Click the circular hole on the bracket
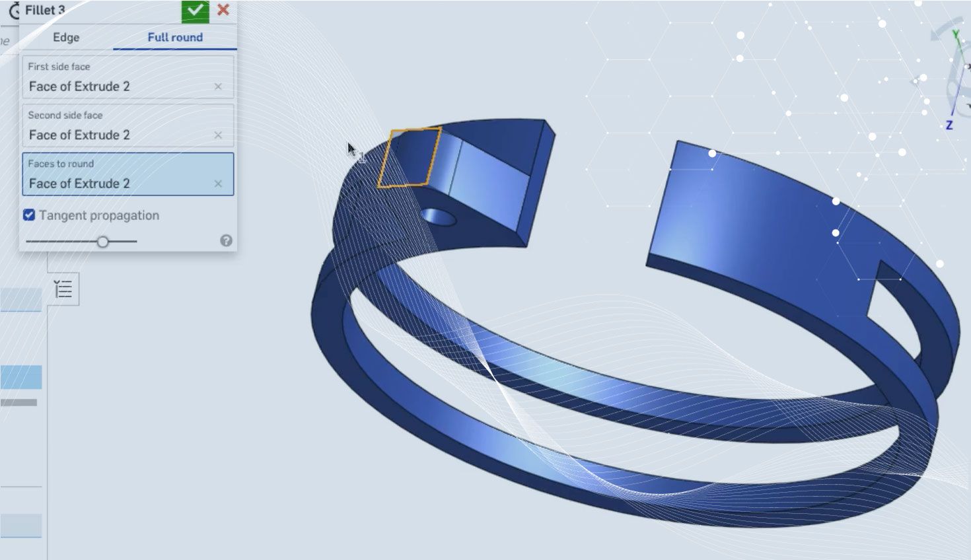Image resolution: width=971 pixels, height=560 pixels. click(x=438, y=216)
